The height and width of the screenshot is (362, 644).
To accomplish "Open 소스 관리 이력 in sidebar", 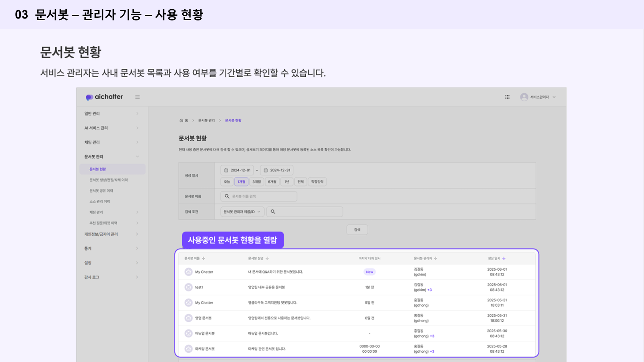I will point(99,202).
